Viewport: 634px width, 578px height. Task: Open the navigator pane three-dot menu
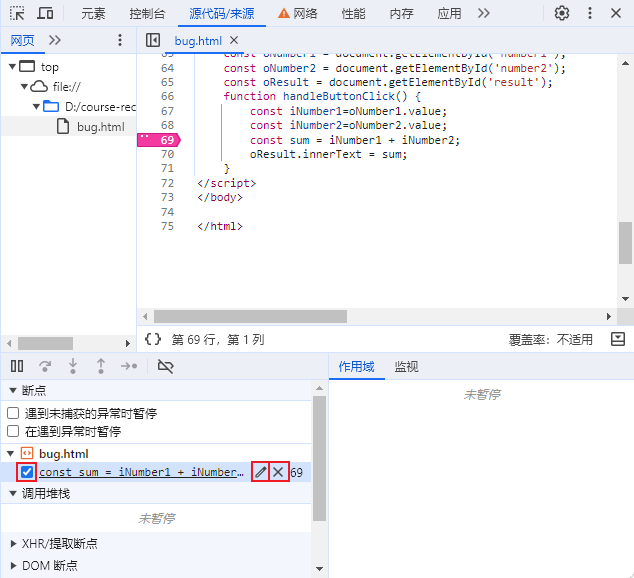pos(120,40)
